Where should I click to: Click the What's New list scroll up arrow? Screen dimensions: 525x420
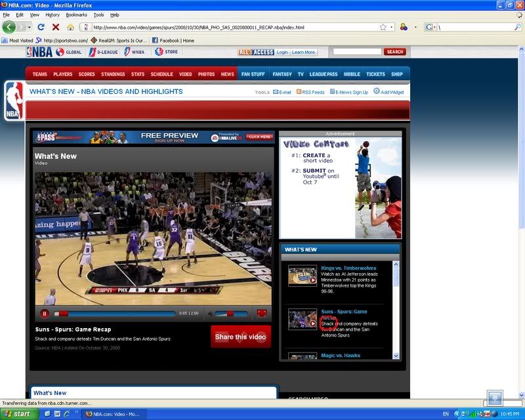coord(396,264)
